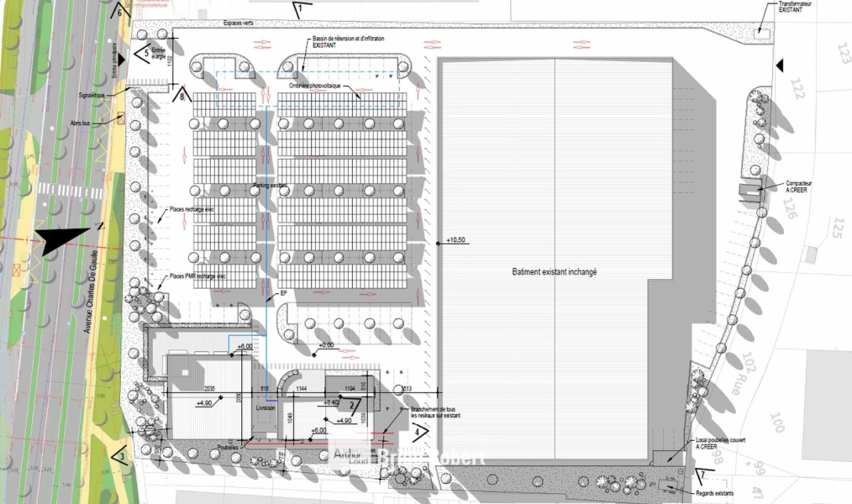Screen dimensions: 852x504
Task: Select the view marker numbered 4
Action: pyautogui.click(x=418, y=433)
